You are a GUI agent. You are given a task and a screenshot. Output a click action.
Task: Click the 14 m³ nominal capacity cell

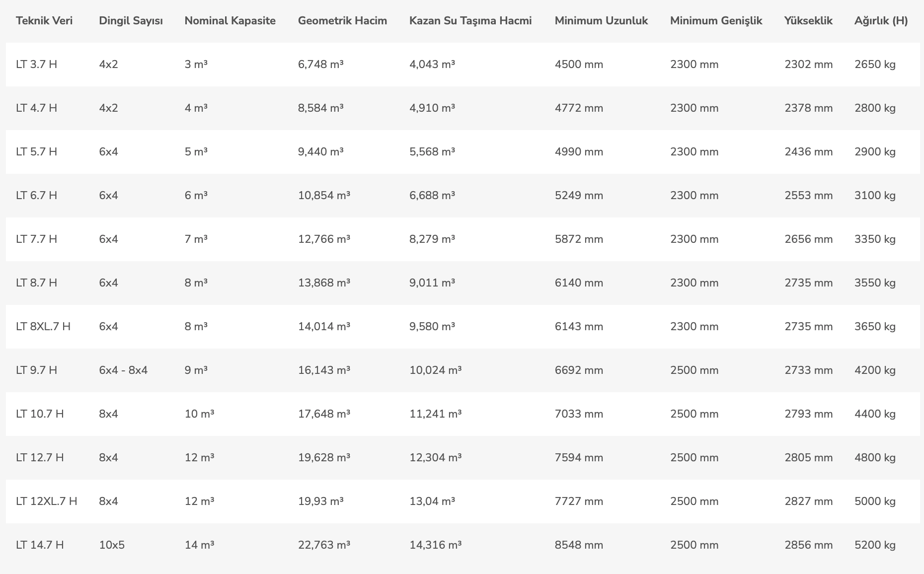(199, 545)
